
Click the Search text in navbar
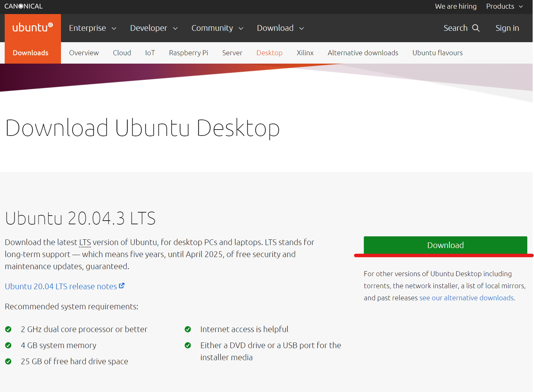coord(455,28)
